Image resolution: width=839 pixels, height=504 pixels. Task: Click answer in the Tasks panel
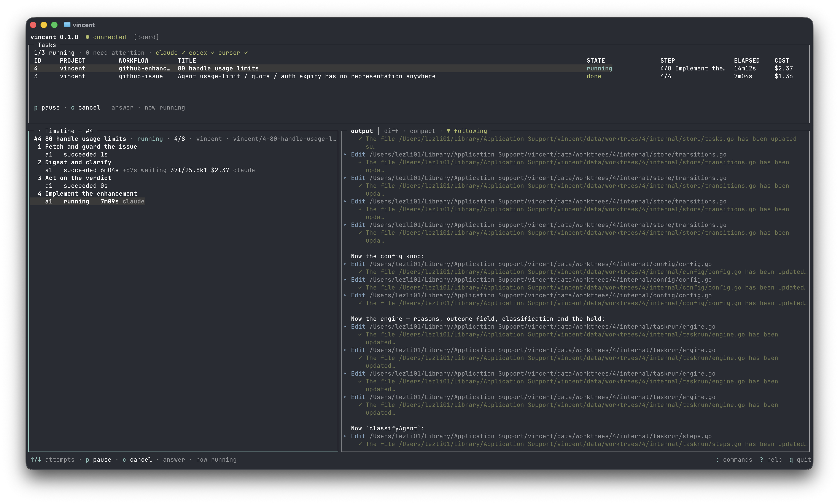coord(122,107)
